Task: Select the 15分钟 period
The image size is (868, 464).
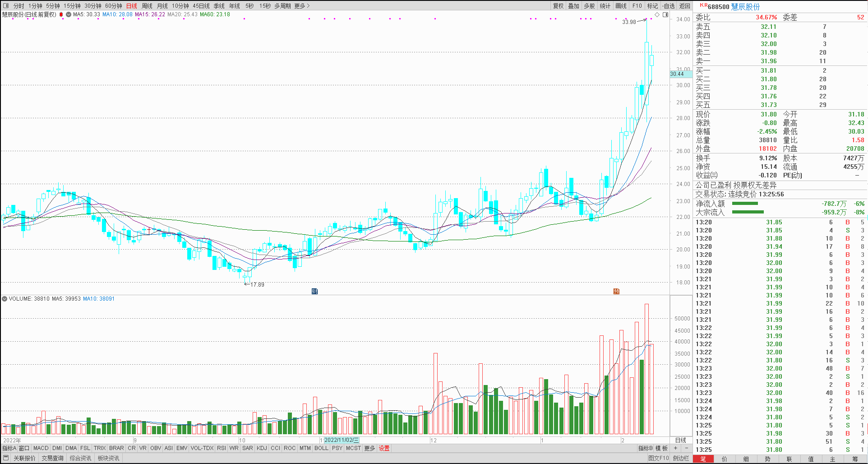Action: pos(72,6)
